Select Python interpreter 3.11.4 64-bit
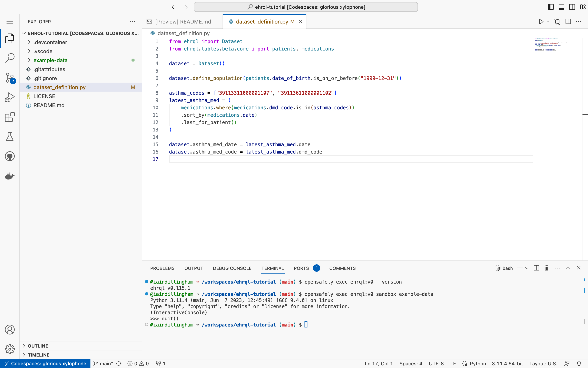The height and width of the screenshot is (368, 588). tap(507, 364)
